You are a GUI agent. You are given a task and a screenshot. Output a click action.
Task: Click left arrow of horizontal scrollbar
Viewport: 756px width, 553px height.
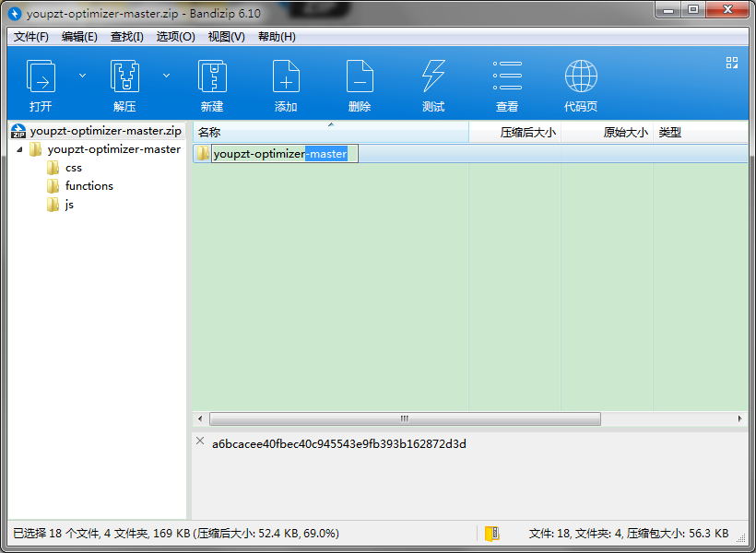pos(200,419)
